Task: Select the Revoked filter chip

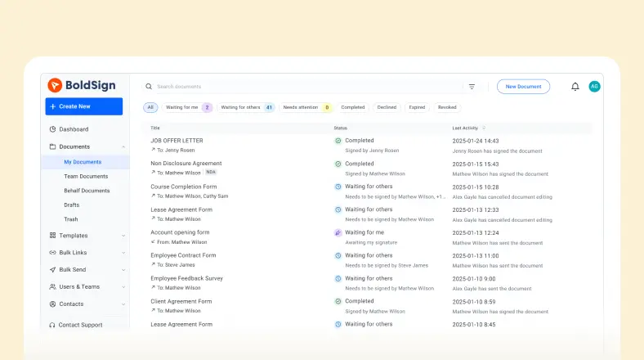Action: point(447,107)
